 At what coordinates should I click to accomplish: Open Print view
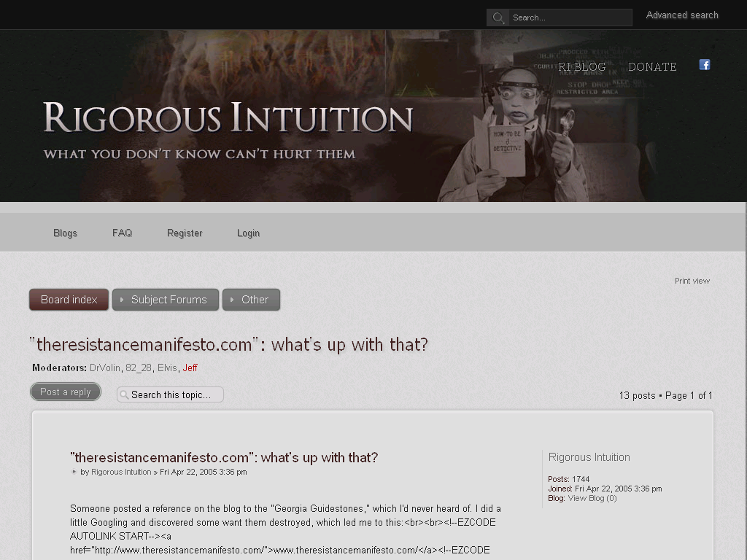[x=692, y=281]
